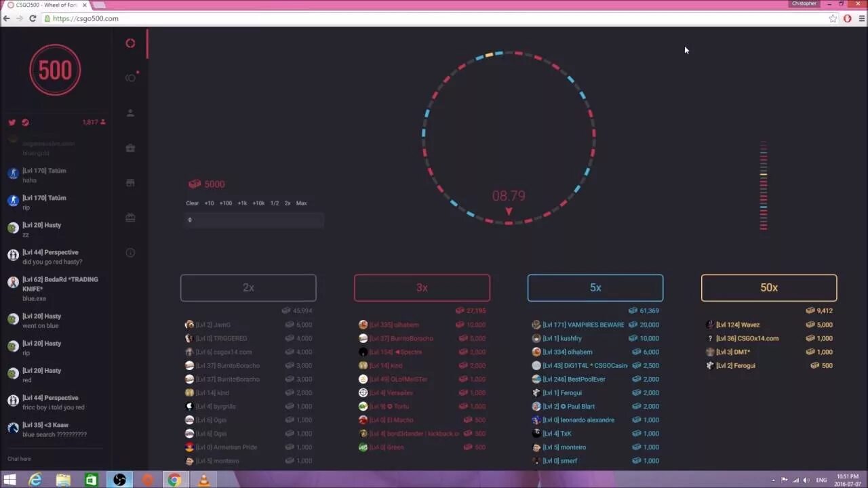Click the 61,369 total for 5x
868x488 pixels.
tap(649, 310)
